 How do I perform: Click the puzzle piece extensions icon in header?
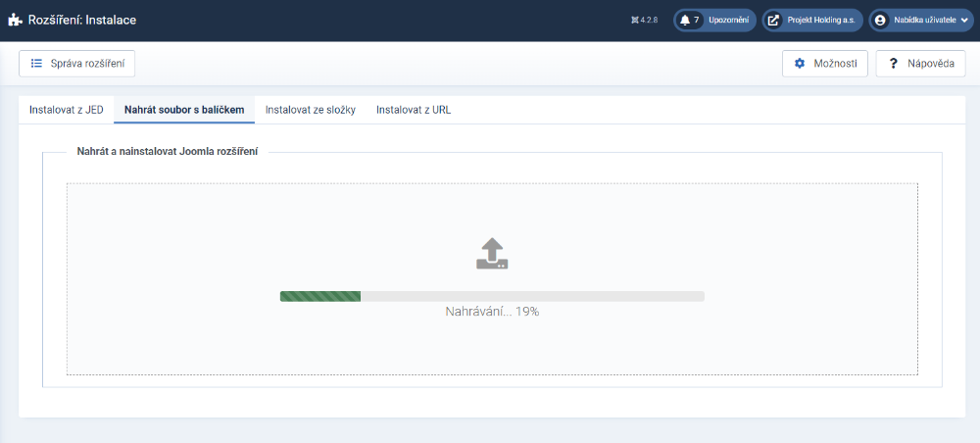tap(15, 20)
